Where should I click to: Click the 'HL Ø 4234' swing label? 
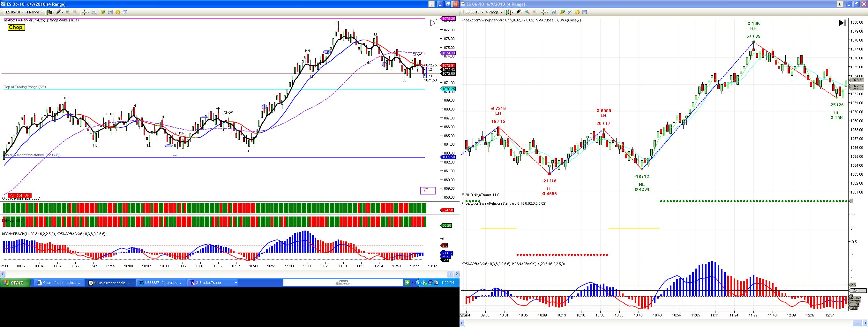click(x=642, y=187)
